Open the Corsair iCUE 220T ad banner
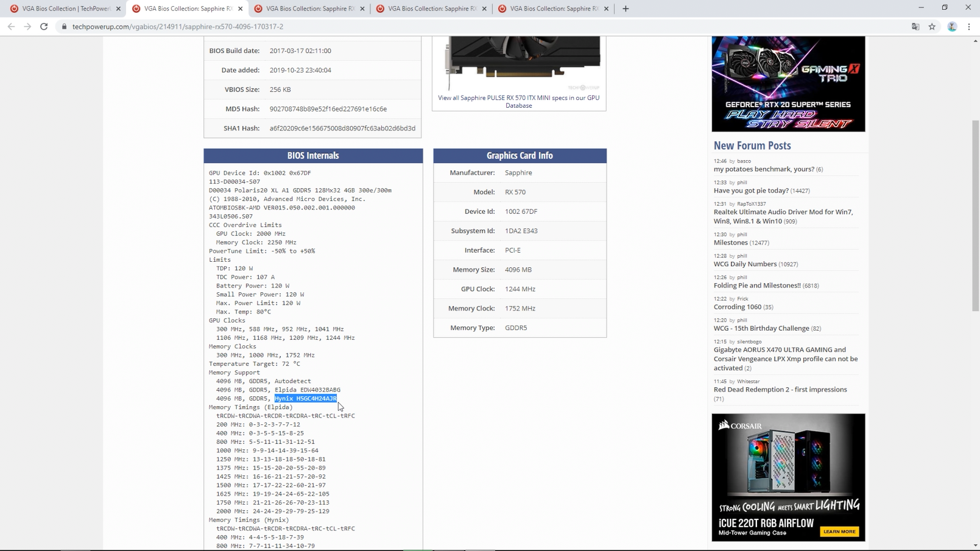 click(x=788, y=477)
